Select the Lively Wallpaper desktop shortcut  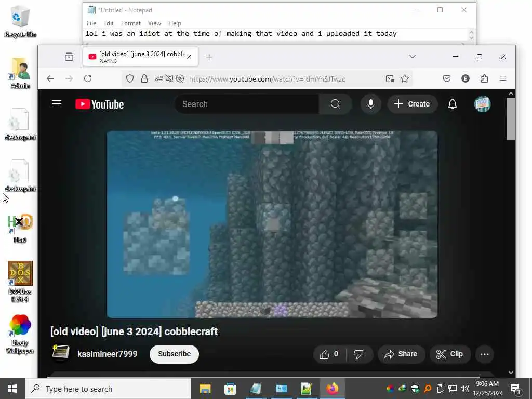[x=20, y=334]
